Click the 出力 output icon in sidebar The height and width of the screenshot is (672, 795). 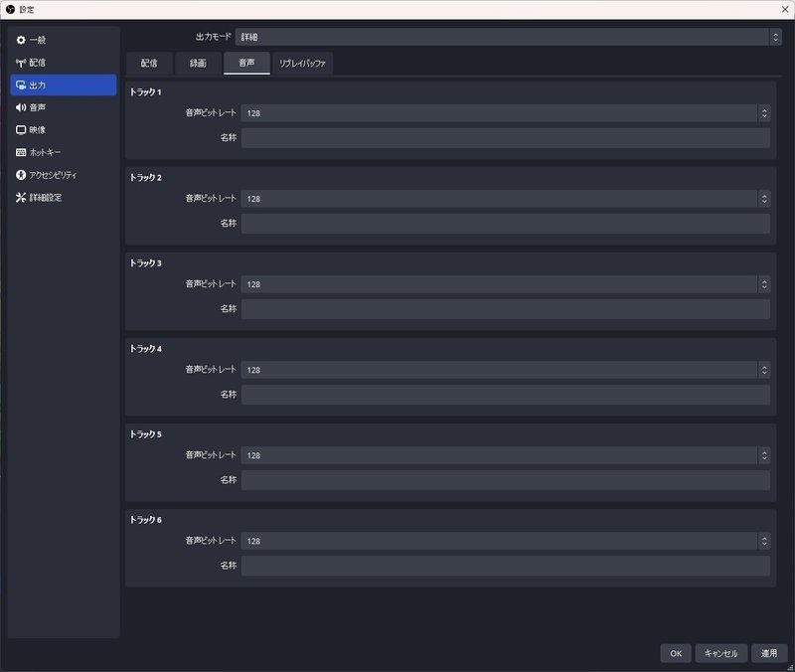coord(21,85)
